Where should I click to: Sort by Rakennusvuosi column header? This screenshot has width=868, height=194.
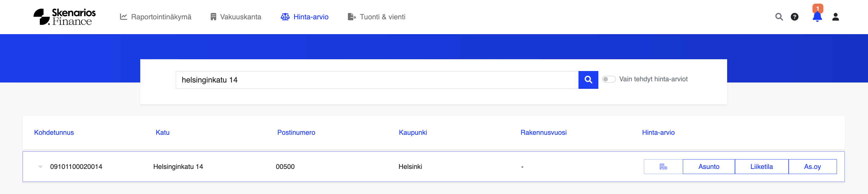543,133
